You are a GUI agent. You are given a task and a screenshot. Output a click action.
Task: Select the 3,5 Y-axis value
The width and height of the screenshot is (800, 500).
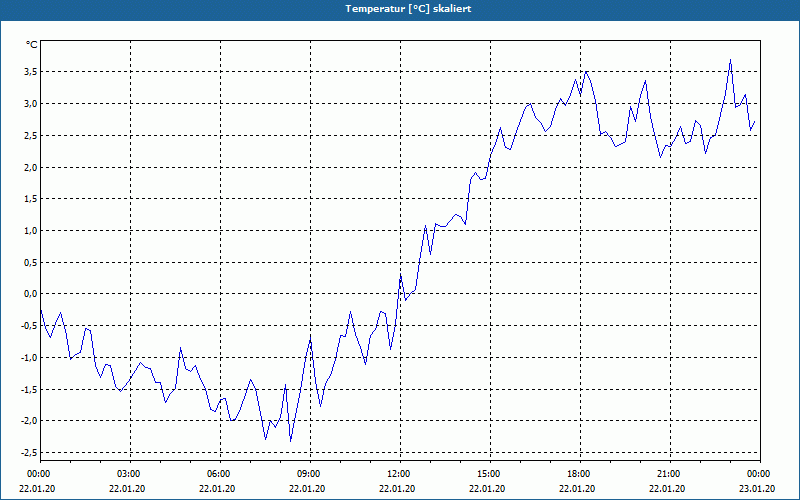[x=31, y=72]
